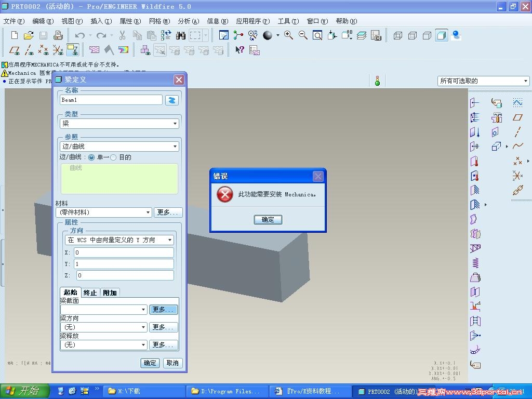This screenshot has width=532, height=399.
Task: Click the X direction value field
Action: tap(124, 252)
